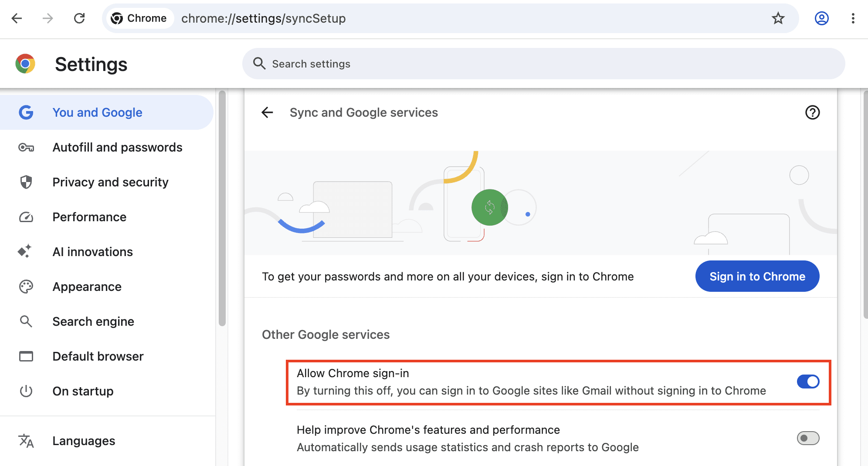Click the translate Languages icon
Screen dimensions: 868x466
pyautogui.click(x=26, y=441)
